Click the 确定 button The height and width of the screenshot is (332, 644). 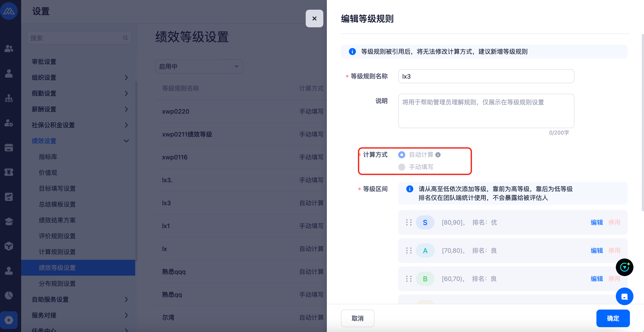(x=613, y=318)
